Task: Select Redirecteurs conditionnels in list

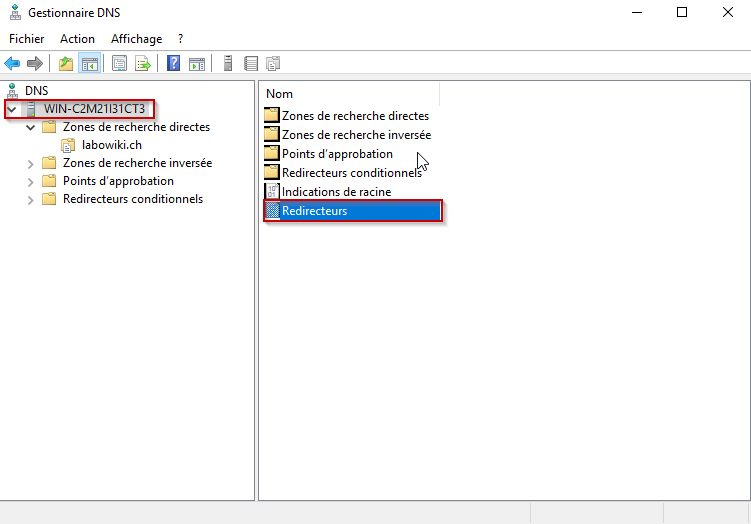Action: coord(352,172)
